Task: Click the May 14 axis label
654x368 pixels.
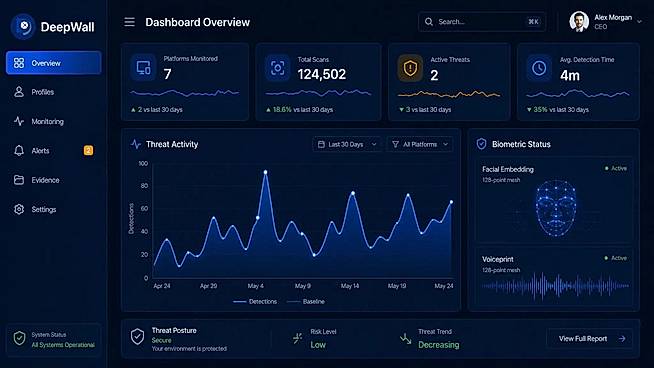Action: coord(350,286)
